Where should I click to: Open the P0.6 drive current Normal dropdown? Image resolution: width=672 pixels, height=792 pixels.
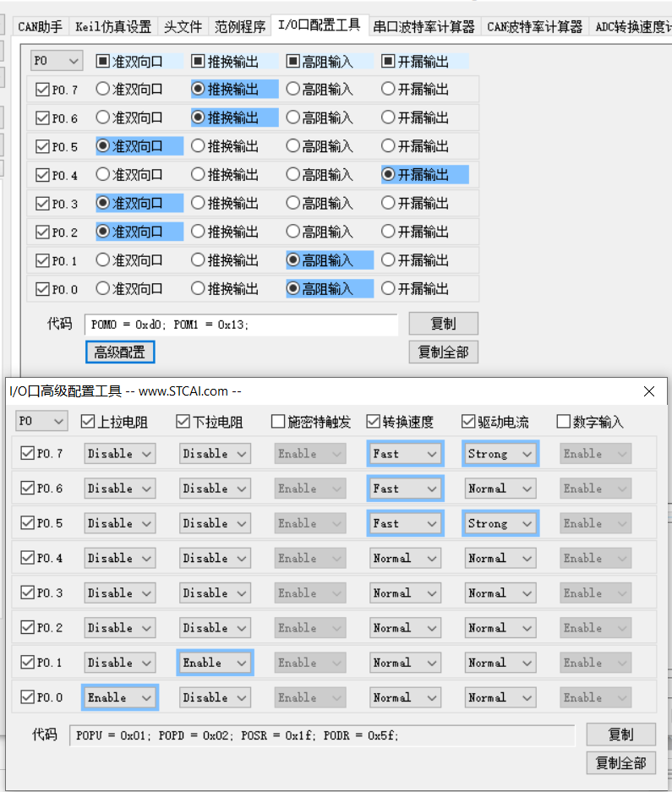coord(500,489)
